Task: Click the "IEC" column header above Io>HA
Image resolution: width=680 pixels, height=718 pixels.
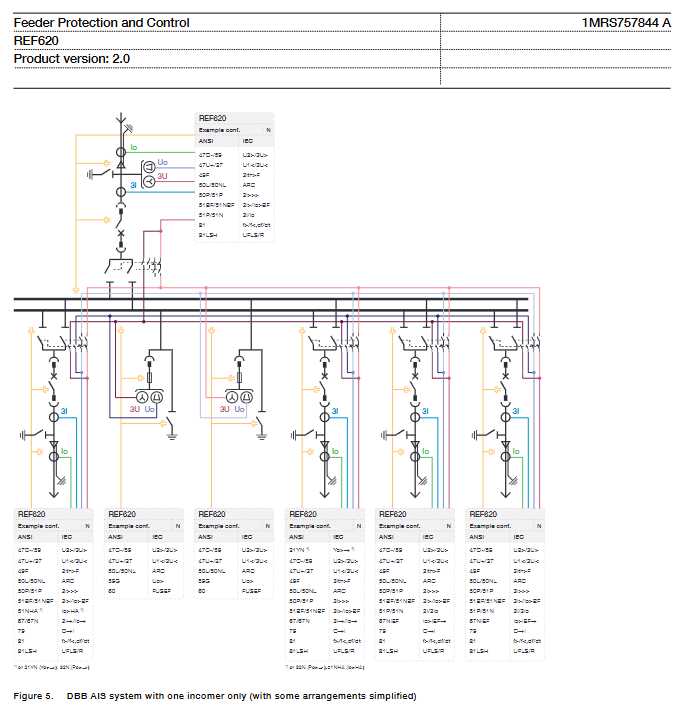Action: 67,537
